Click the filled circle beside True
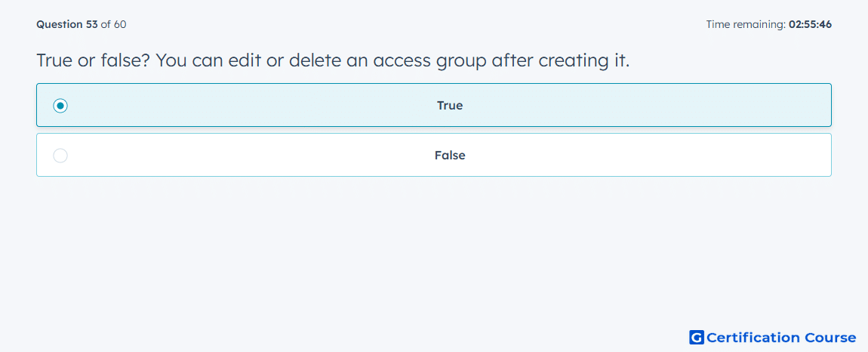Screen dimensions: 868x352 tap(60, 105)
